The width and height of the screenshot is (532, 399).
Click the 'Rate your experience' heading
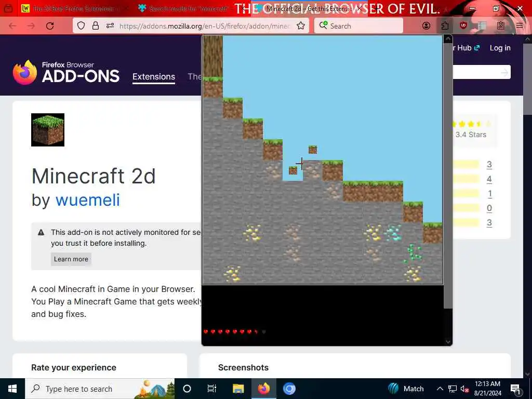74,367
